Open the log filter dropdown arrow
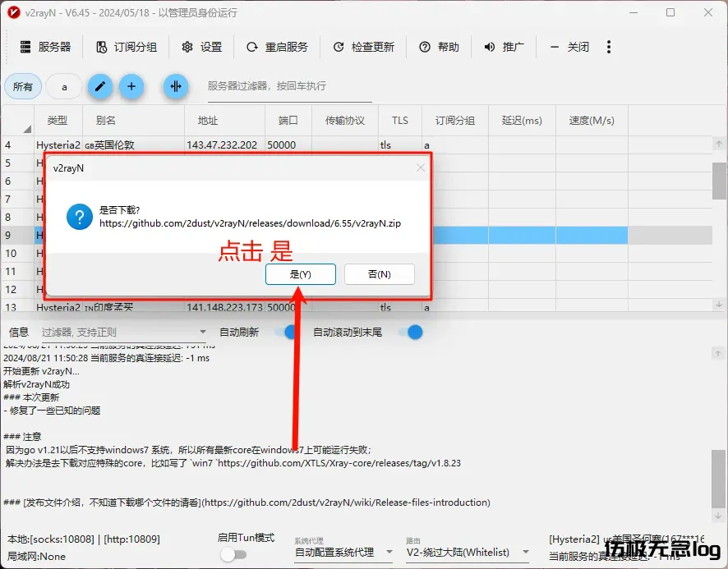The height and width of the screenshot is (569, 728). click(x=203, y=332)
